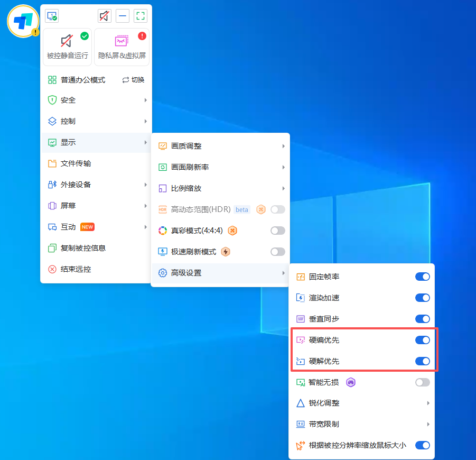The height and width of the screenshot is (460, 476).
Task: Expand the 外接设备 submenu arrow
Action: coord(146,185)
